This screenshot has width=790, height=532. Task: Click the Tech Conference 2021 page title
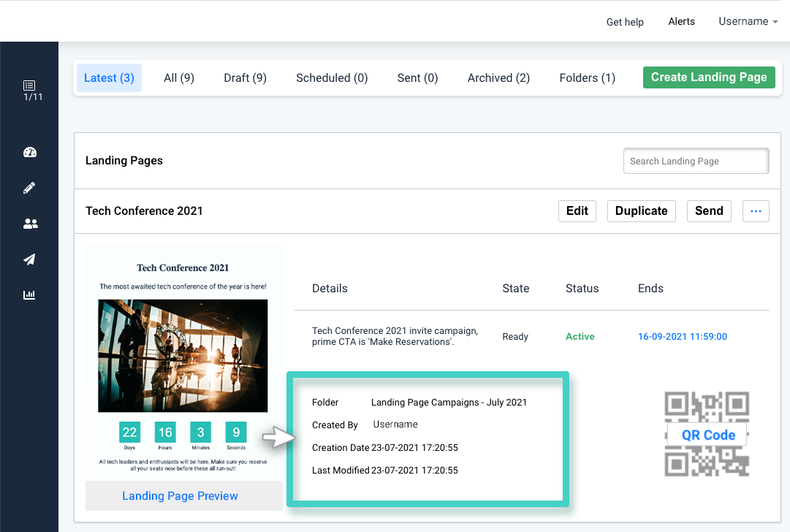143,211
